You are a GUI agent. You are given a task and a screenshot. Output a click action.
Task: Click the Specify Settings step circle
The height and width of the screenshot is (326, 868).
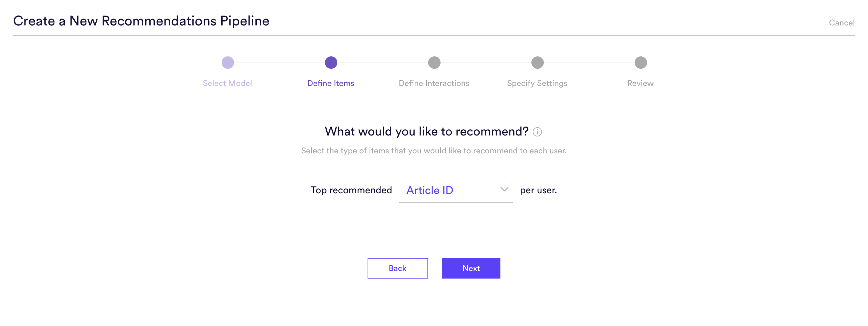point(538,63)
